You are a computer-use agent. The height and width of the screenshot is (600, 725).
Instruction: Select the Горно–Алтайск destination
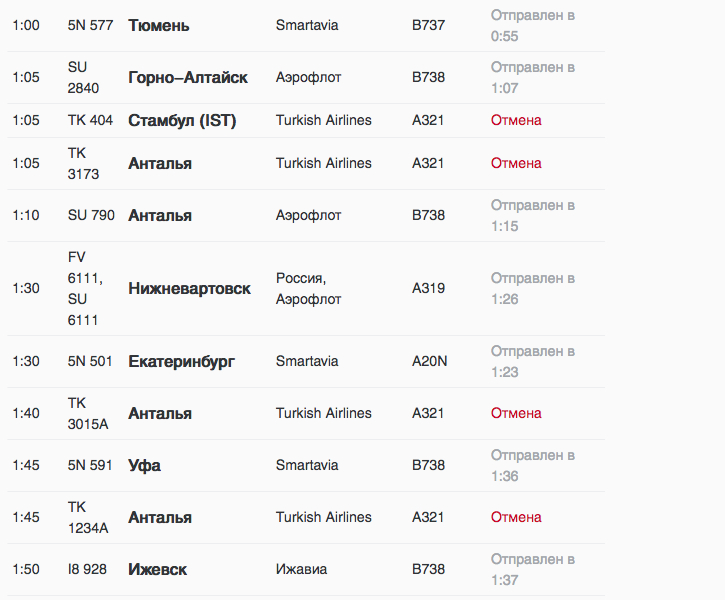[x=188, y=77]
